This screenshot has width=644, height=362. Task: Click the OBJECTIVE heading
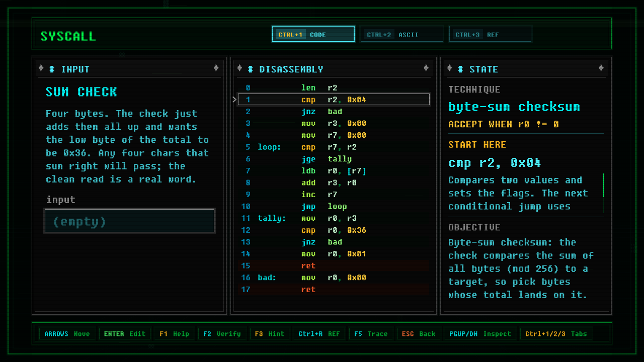(474, 227)
